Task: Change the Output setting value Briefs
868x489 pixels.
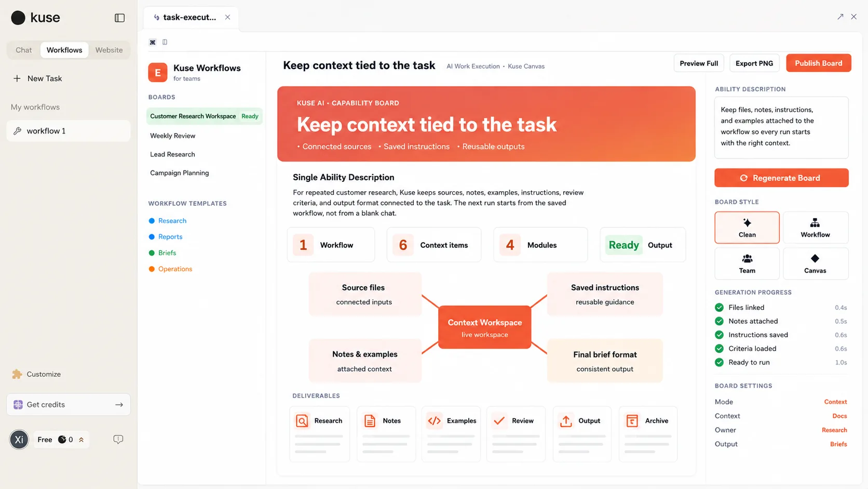Action: [x=838, y=444]
